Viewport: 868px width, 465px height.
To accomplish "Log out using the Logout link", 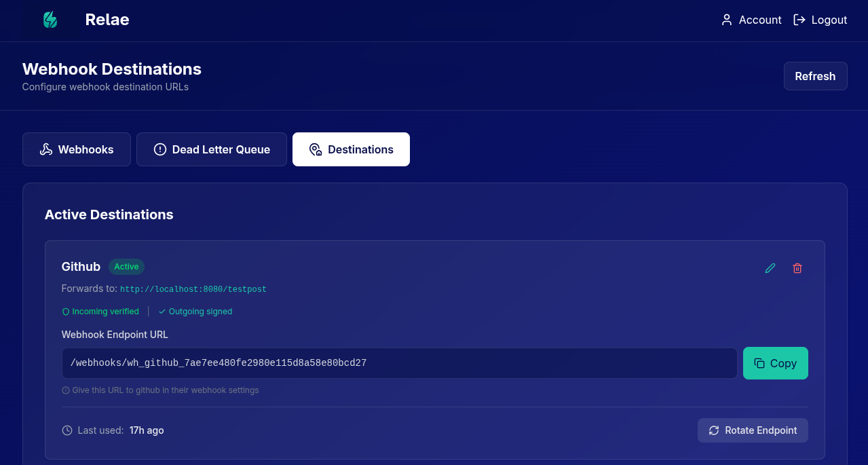I will click(820, 20).
